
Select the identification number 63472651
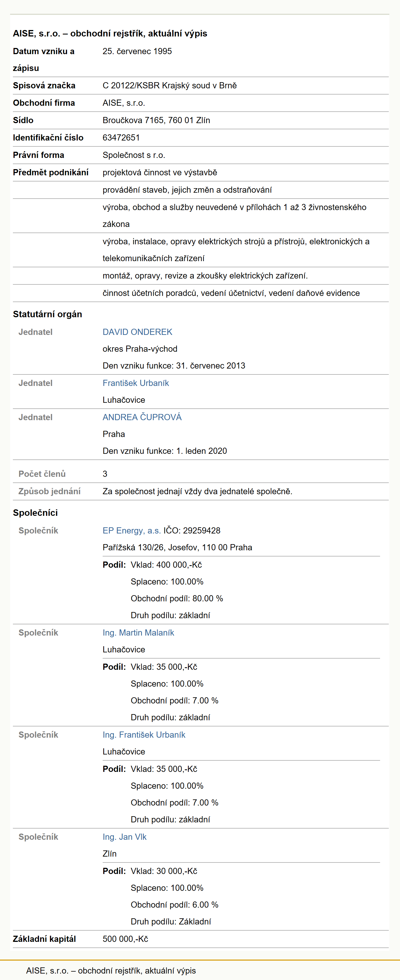pyautogui.click(x=121, y=137)
